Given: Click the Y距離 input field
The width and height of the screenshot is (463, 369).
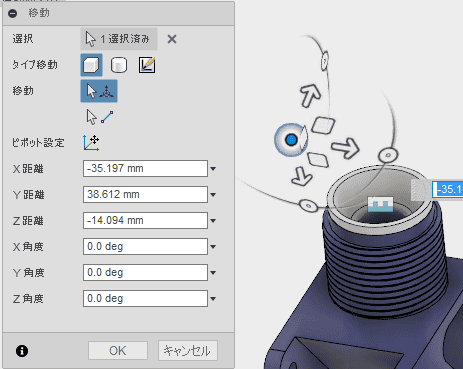Looking at the screenshot, I should [x=145, y=195].
